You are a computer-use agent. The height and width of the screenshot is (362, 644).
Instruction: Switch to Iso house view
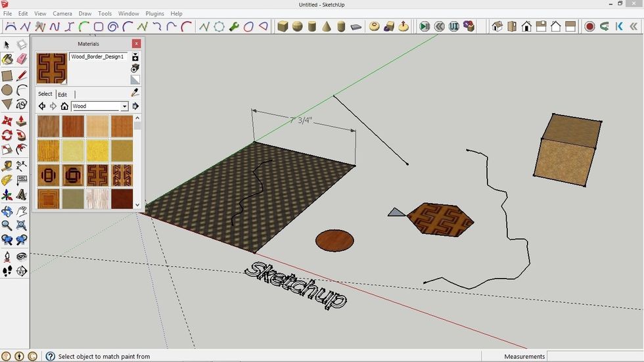click(497, 27)
